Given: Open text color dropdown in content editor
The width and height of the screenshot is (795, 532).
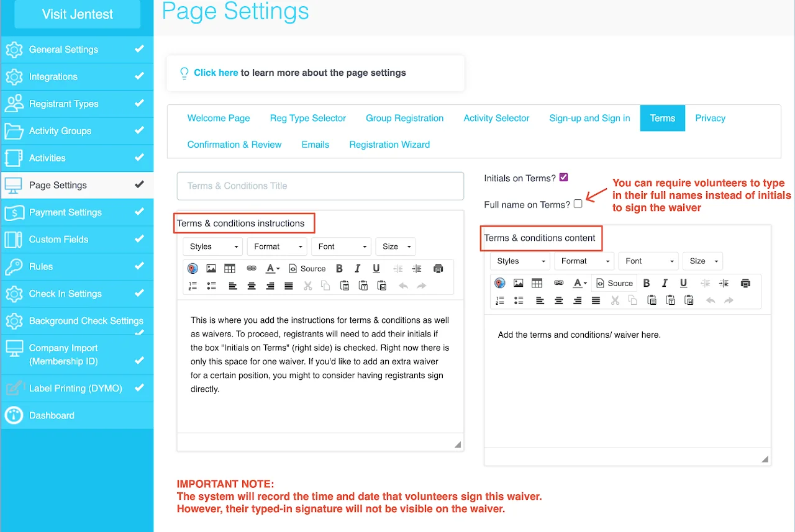Looking at the screenshot, I should (580, 283).
